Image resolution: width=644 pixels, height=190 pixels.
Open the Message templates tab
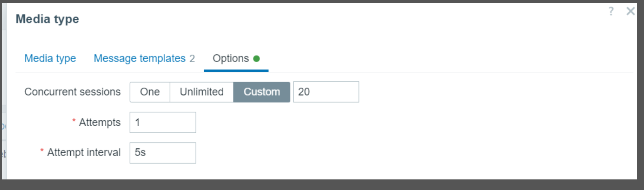[139, 58]
